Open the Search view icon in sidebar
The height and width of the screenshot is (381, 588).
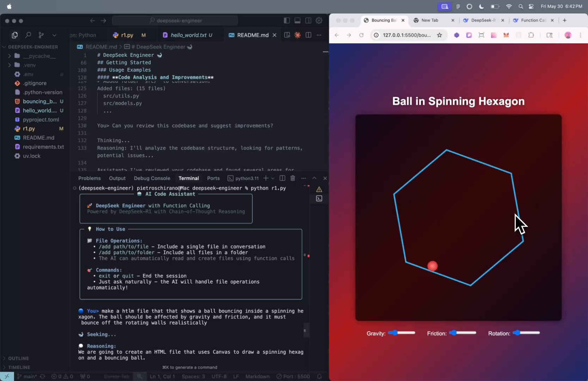[x=28, y=35]
